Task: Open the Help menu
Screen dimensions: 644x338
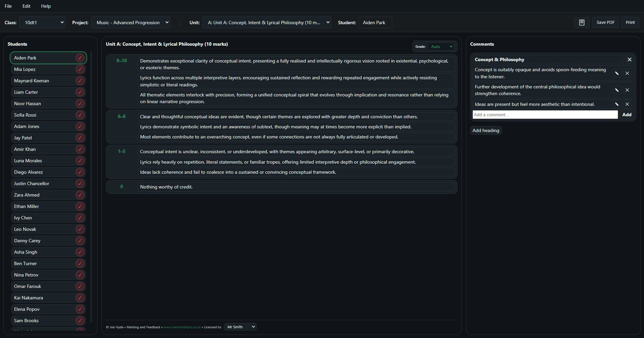Action: [45, 6]
